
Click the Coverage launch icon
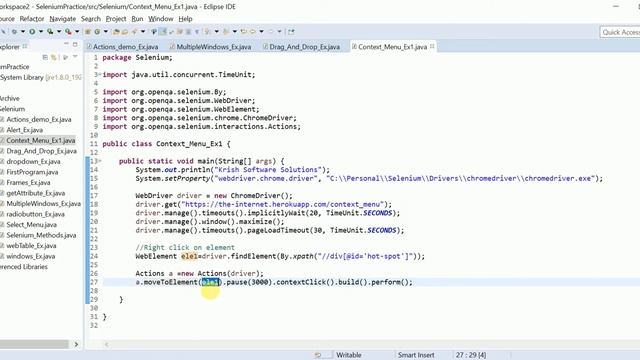point(50,31)
